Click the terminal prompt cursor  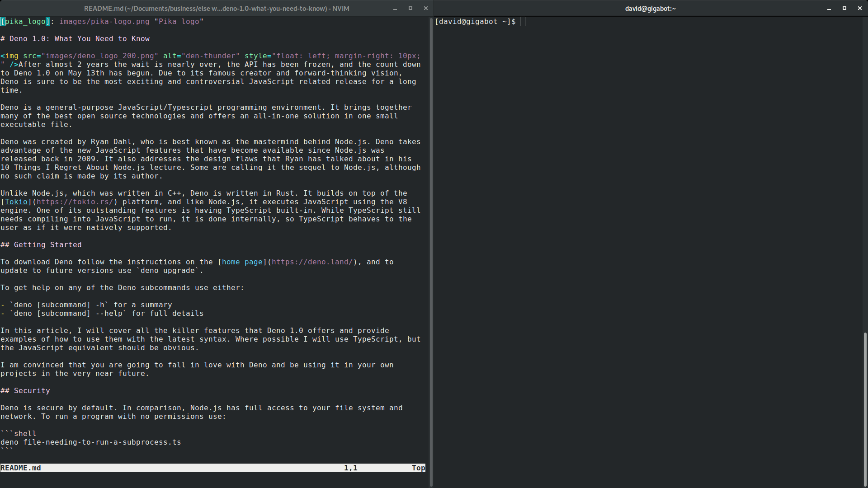pyautogui.click(x=523, y=22)
